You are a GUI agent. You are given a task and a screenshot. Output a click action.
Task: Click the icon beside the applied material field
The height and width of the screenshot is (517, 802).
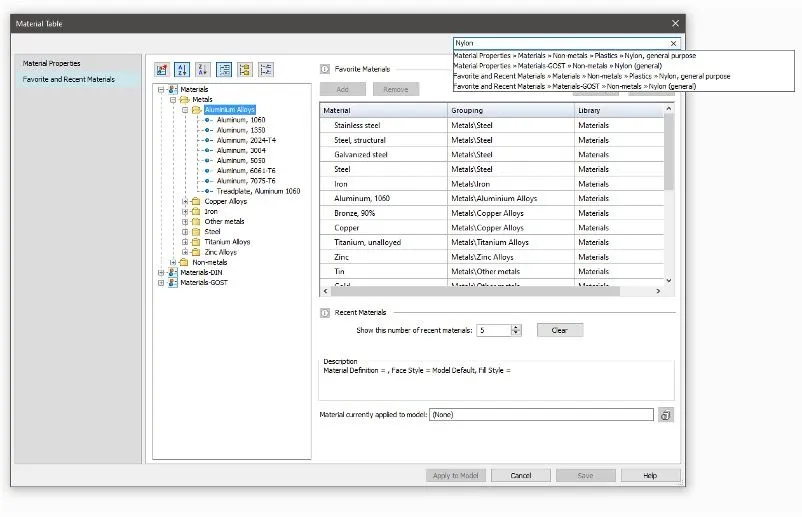click(x=666, y=415)
